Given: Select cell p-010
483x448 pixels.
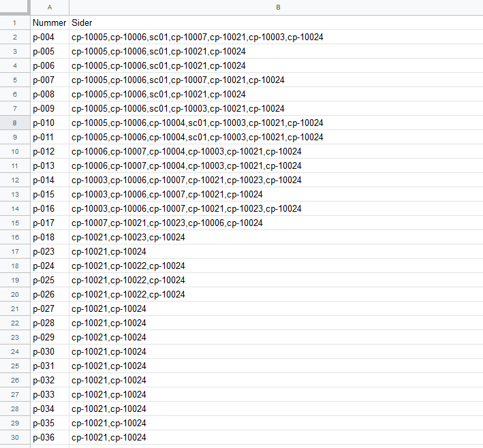Looking at the screenshot, I should point(50,123).
